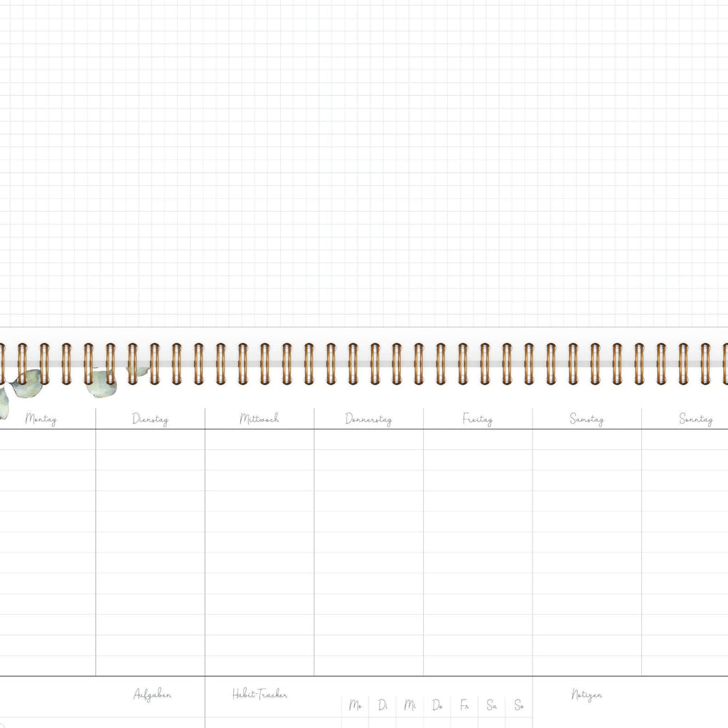Click the Freitag day header

pos(477,419)
